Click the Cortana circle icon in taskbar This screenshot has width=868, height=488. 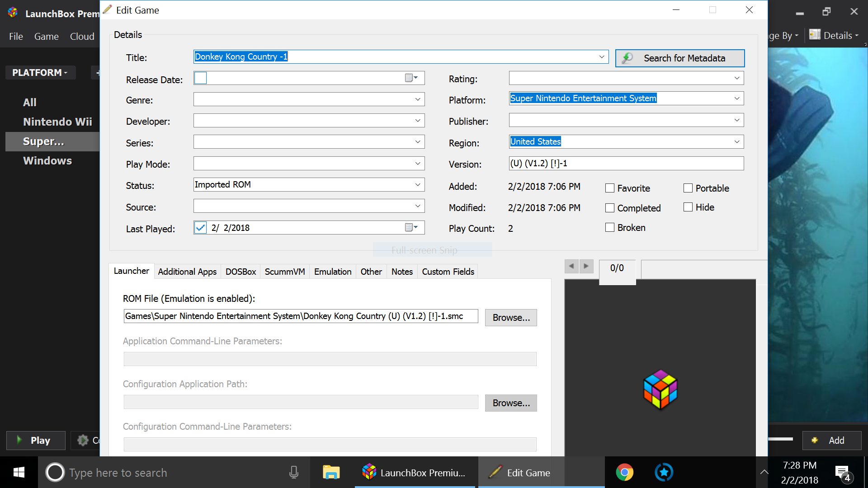tap(55, 473)
